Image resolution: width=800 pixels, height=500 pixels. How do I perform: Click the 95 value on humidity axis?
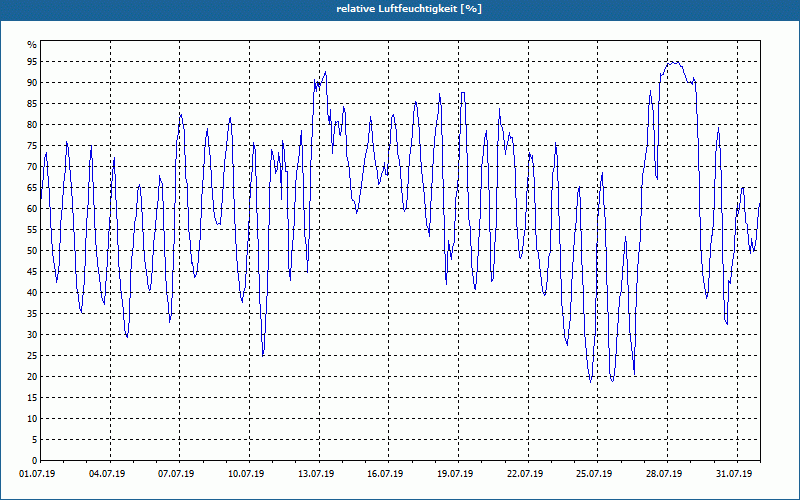coord(32,62)
